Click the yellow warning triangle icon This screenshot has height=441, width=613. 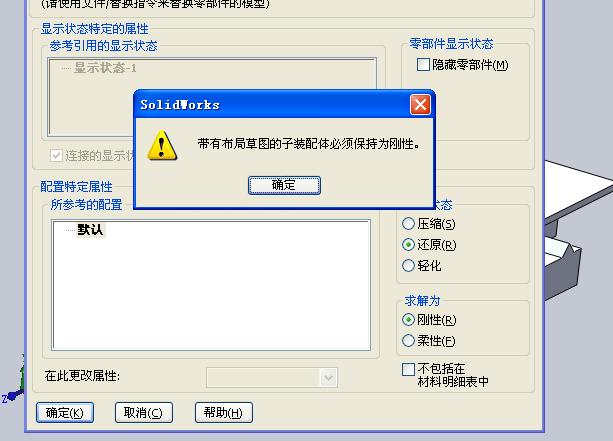click(x=162, y=145)
